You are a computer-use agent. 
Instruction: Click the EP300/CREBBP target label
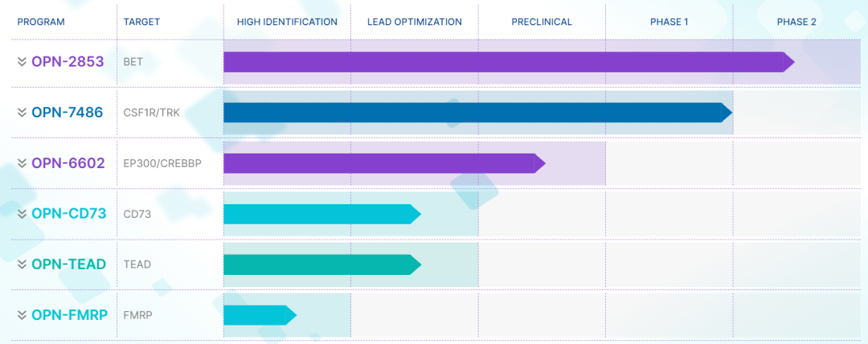click(162, 163)
